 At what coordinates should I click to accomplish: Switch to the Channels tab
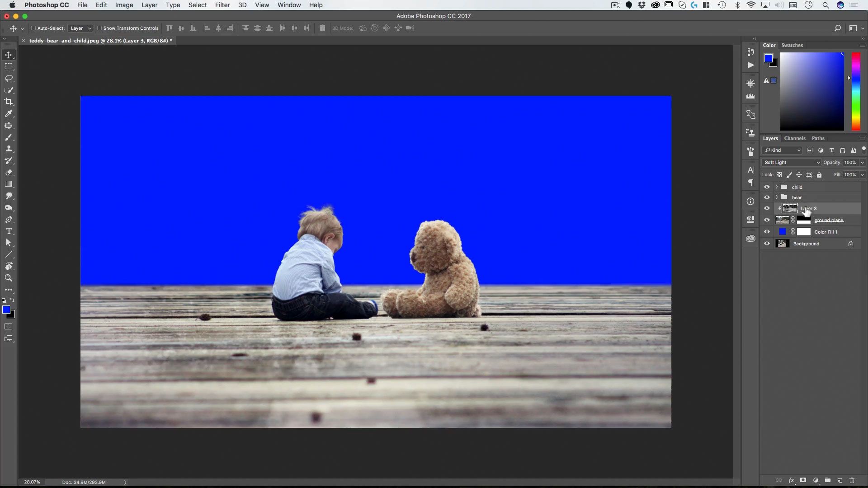click(794, 138)
